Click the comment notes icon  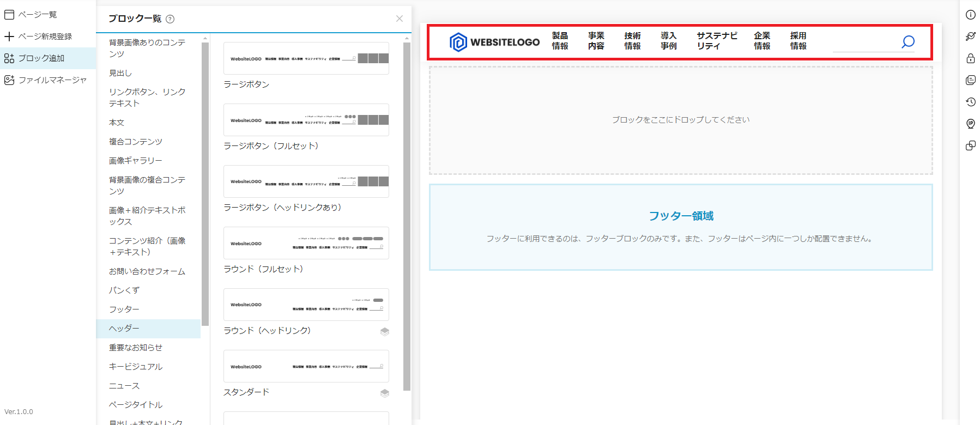pos(971,80)
